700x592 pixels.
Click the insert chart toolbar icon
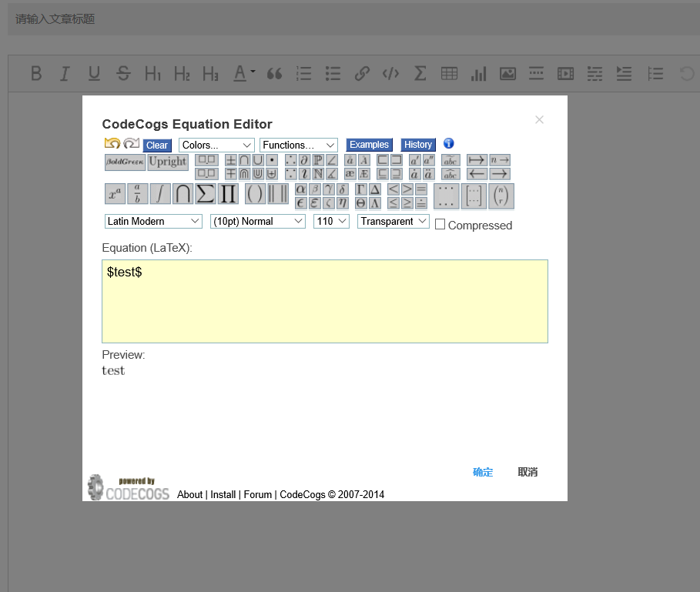pyautogui.click(x=478, y=74)
